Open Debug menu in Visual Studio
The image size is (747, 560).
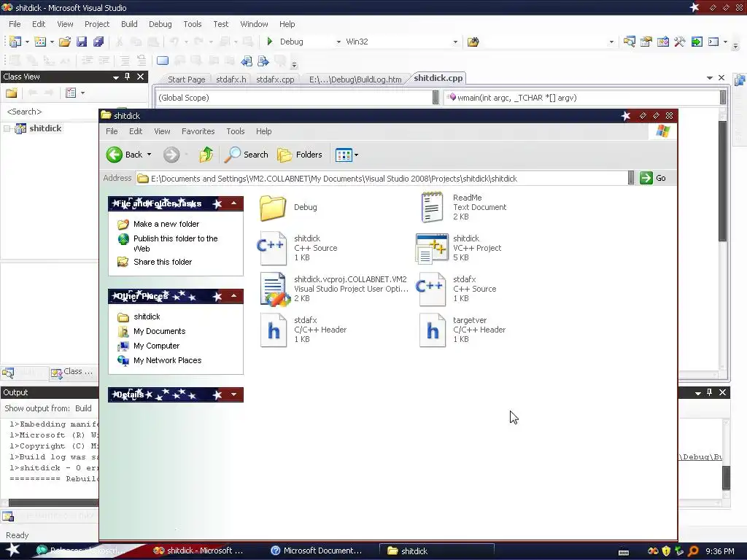point(160,24)
